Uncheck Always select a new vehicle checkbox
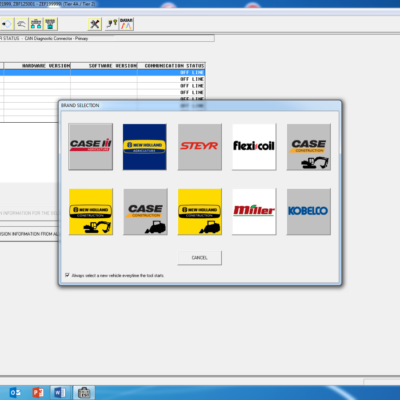This screenshot has width=400, height=400. point(67,275)
